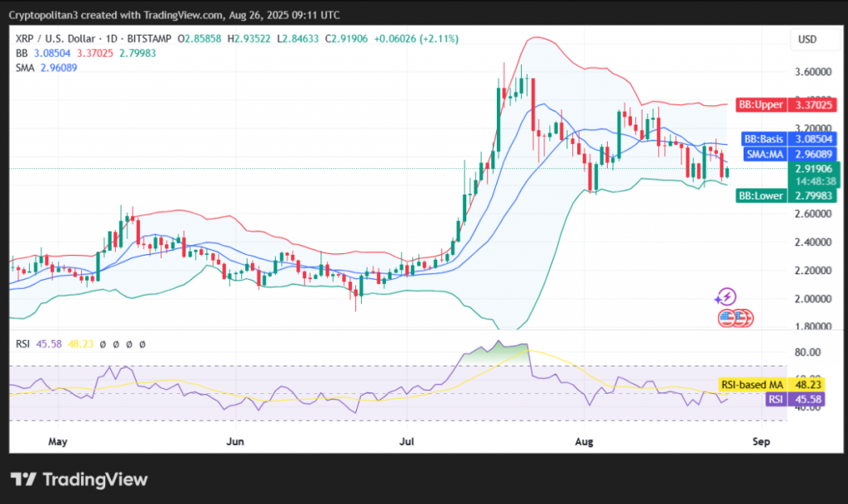Screen dimensions: 848x504
Task: Select the SMA indicator legend label
Action: point(26,67)
